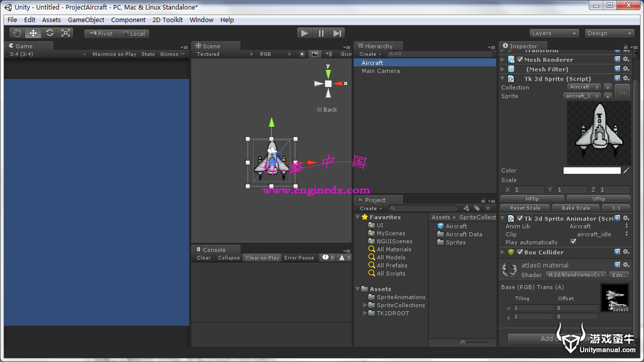Screen dimensions: 644x362
Task: Open the 2D Toolkit menu
Action: tap(168, 20)
